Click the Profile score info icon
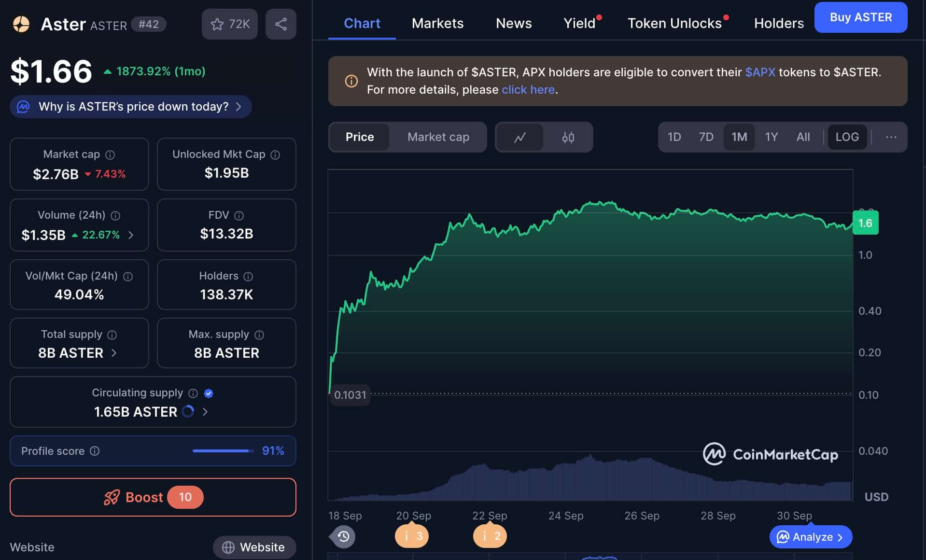 (x=95, y=451)
